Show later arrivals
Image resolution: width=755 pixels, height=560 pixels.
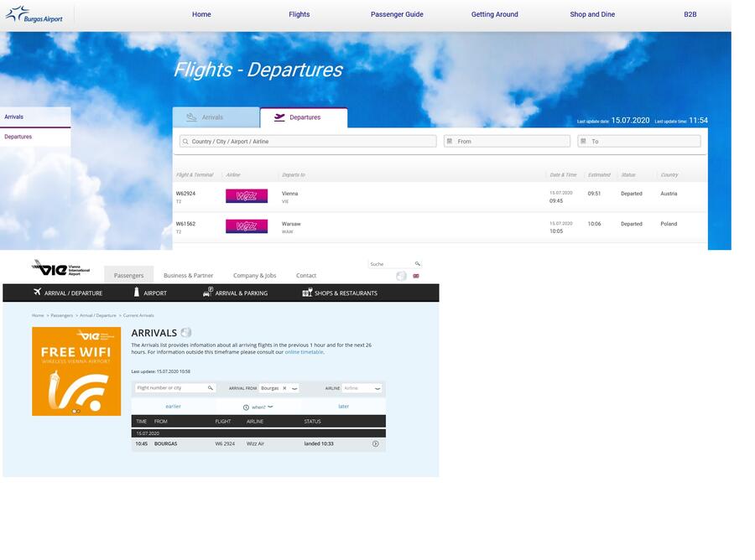click(343, 407)
